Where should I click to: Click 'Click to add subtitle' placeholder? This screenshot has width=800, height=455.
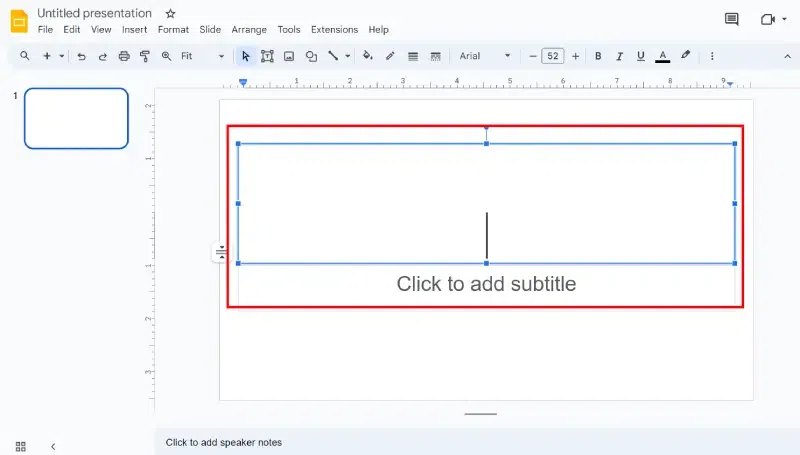[x=486, y=284]
